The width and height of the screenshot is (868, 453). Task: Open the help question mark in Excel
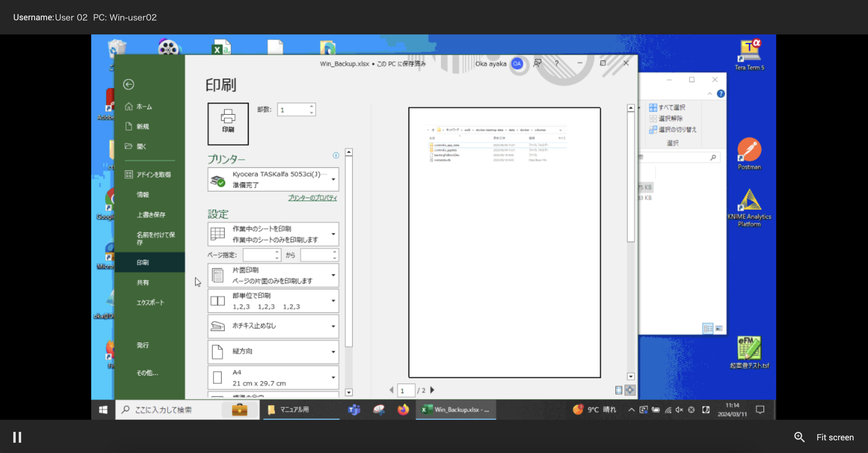click(557, 63)
